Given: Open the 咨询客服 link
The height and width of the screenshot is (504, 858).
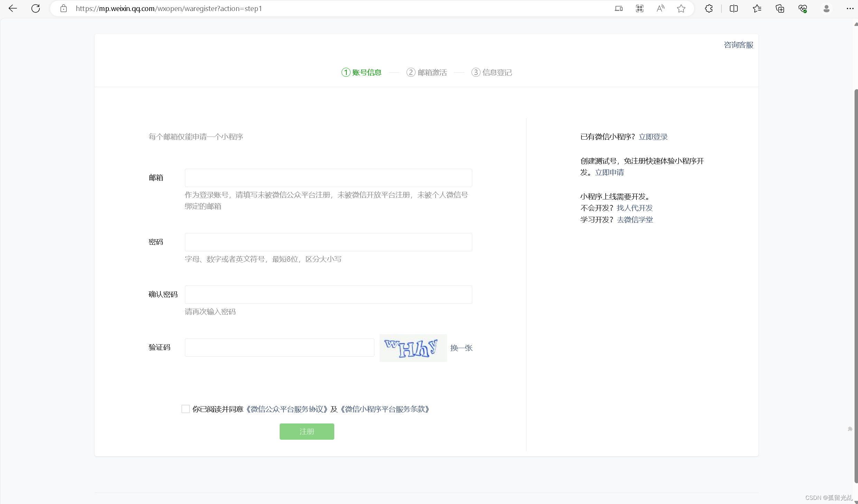Looking at the screenshot, I should click(738, 45).
